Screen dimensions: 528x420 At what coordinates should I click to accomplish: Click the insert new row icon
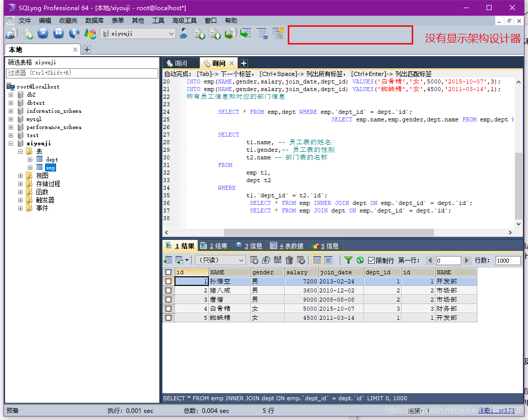pyautogui.click(x=254, y=260)
